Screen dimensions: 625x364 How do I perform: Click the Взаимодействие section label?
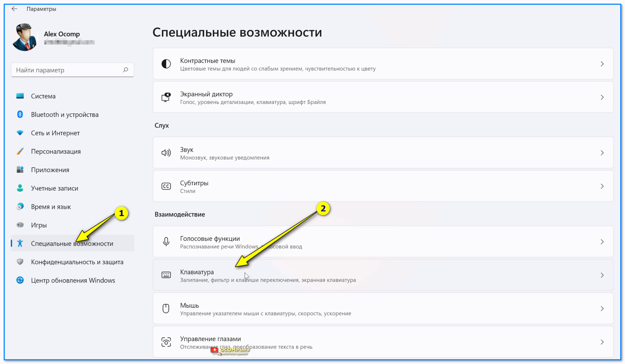pyautogui.click(x=180, y=214)
